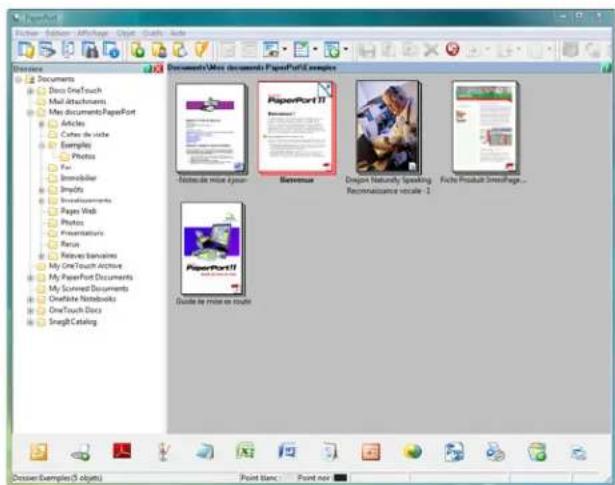Viewport: 615px width, 485px height.
Task: Collapse the Documents root tree node
Action: click(x=18, y=80)
